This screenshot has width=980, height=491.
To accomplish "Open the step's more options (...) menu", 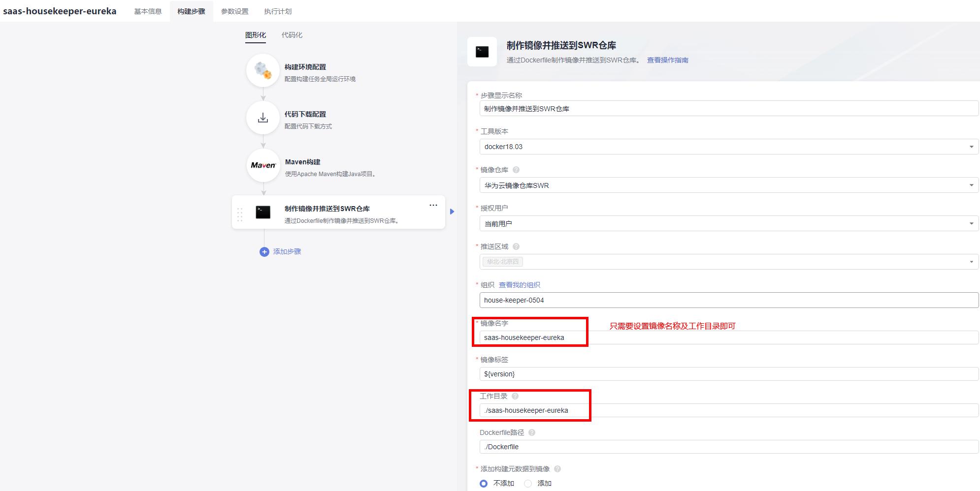I will coord(433,205).
